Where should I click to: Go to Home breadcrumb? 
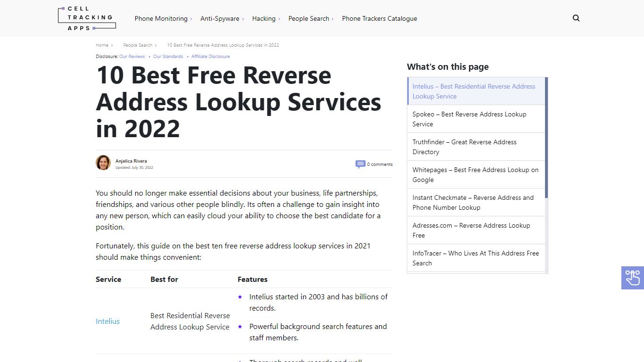point(102,45)
